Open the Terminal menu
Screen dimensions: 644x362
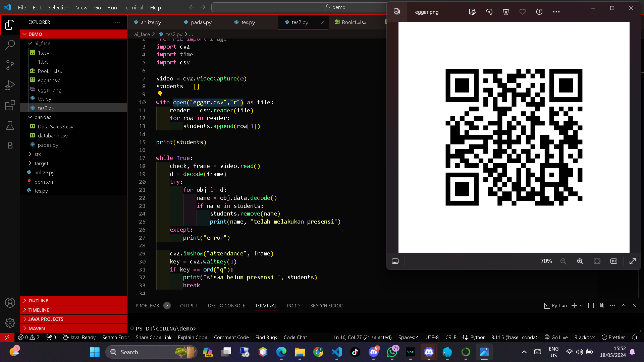133,7
